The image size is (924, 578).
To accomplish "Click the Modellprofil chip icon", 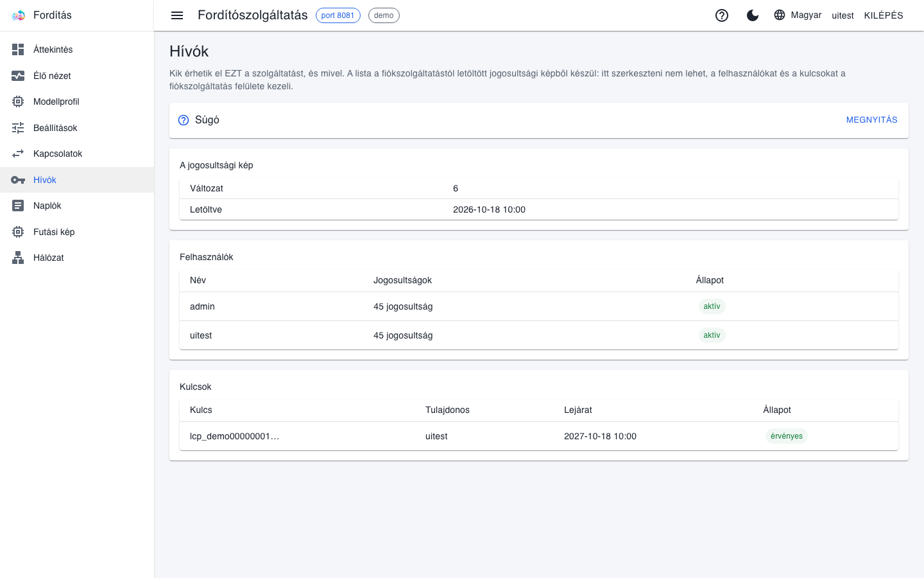I will pyautogui.click(x=18, y=101).
